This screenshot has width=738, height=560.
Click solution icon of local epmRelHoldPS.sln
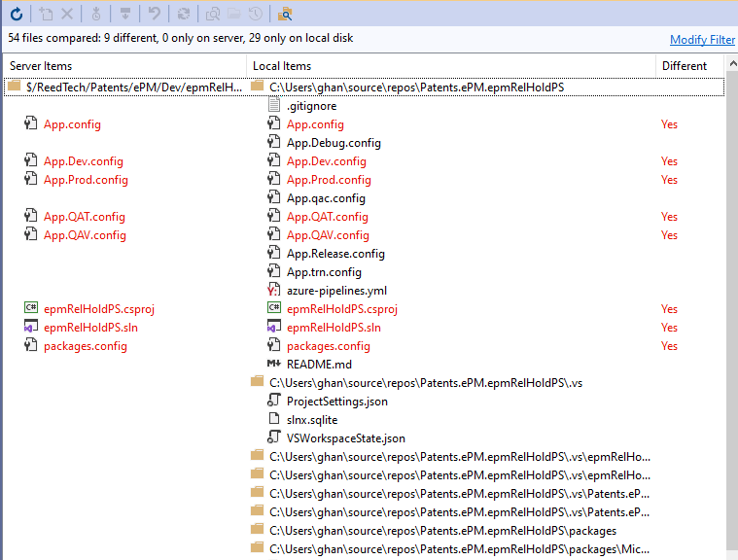[x=274, y=326]
